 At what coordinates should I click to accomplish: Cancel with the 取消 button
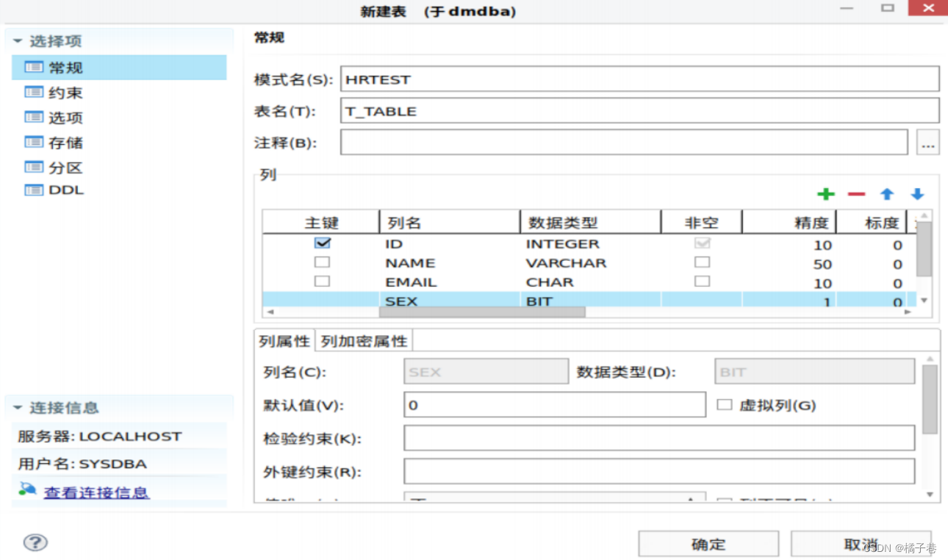point(861,544)
